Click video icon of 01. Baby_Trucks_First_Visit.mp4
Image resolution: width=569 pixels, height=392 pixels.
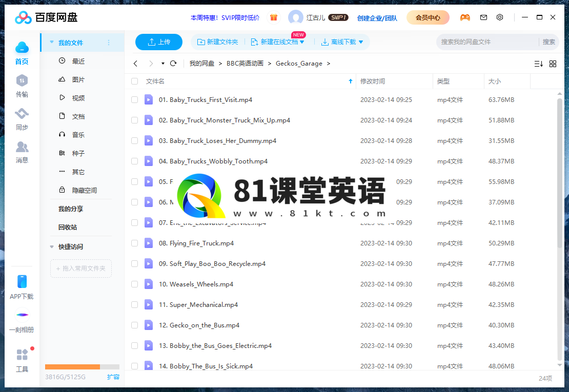(x=149, y=99)
